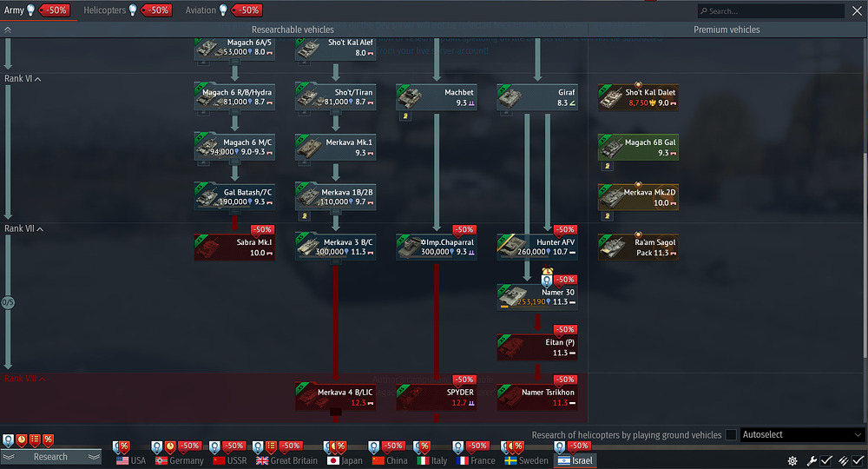The image size is (868, 469).
Task: Toggle the auto-refill ammunition checkbox
Action: 858,460
